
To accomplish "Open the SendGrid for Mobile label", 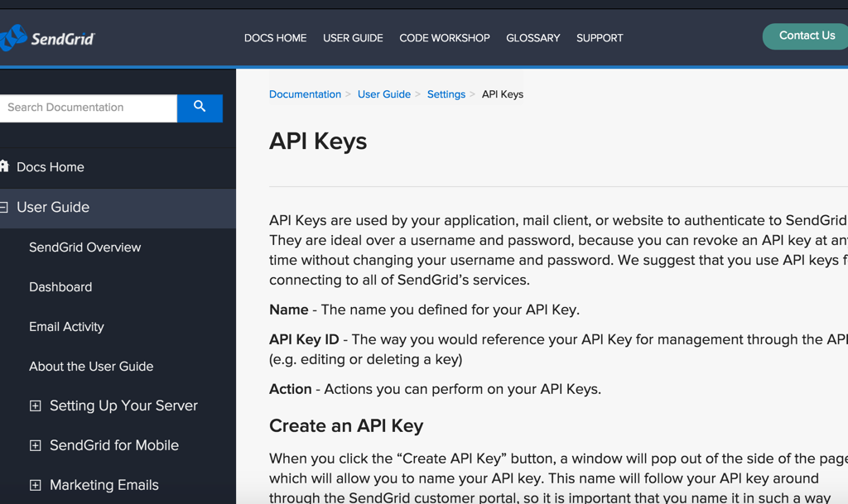I will [114, 446].
